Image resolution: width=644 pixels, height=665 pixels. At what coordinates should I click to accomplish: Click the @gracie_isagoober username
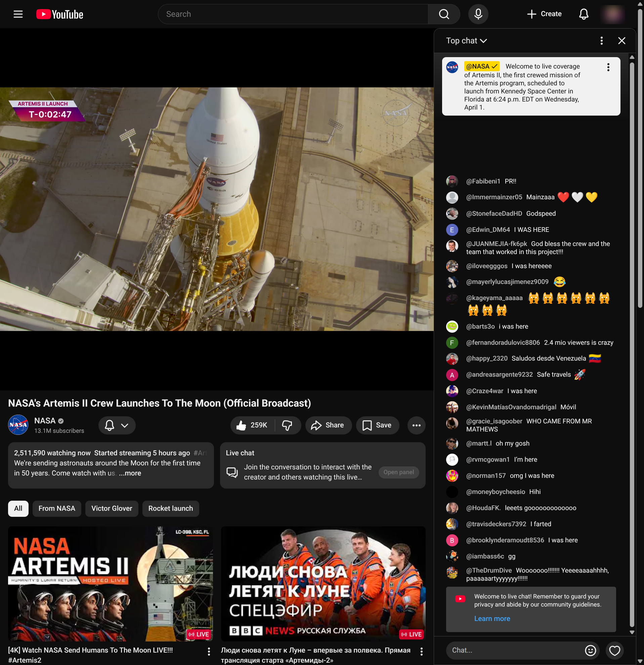(x=494, y=421)
